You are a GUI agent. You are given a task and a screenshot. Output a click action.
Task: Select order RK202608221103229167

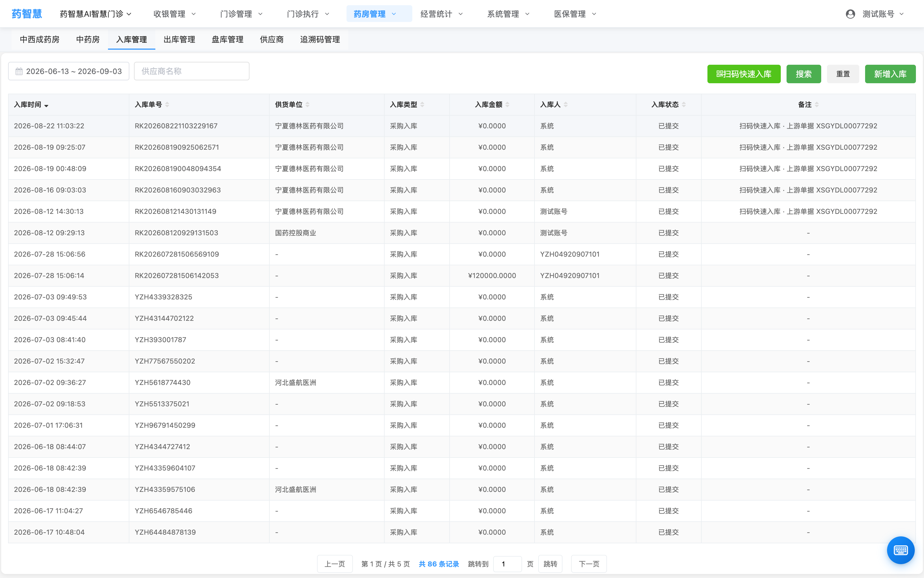click(176, 126)
